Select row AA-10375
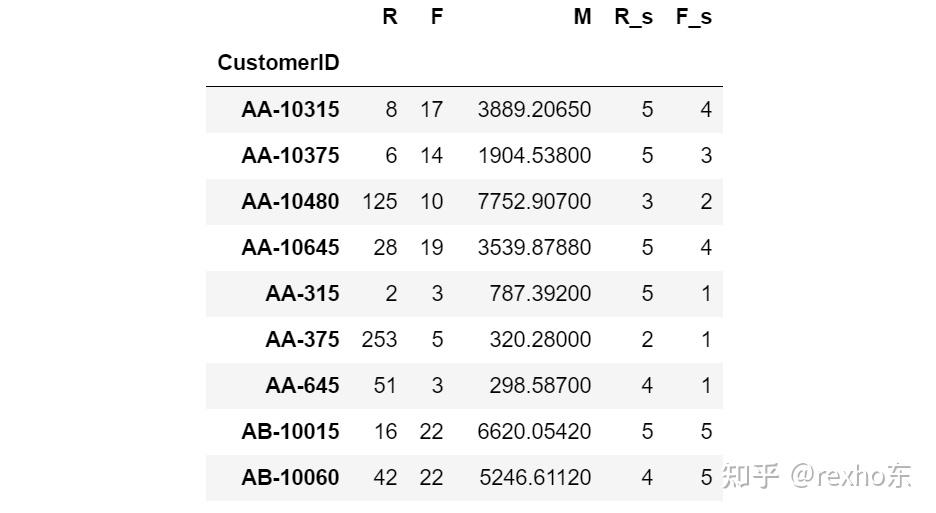The width and height of the screenshot is (936, 513). (x=290, y=155)
